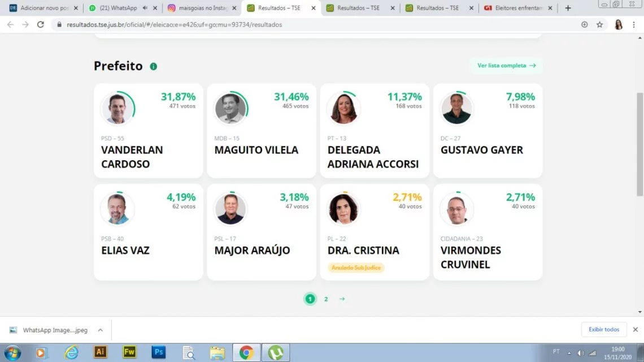644x362 pixels.
Task: Open Chrome's three-dot menu
Action: [634, 25]
